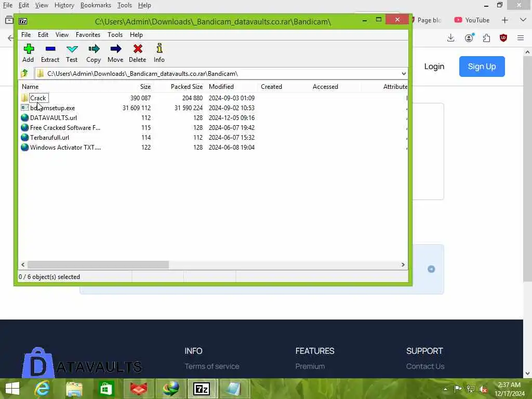Open File Explorer from the taskbar

click(x=74, y=389)
